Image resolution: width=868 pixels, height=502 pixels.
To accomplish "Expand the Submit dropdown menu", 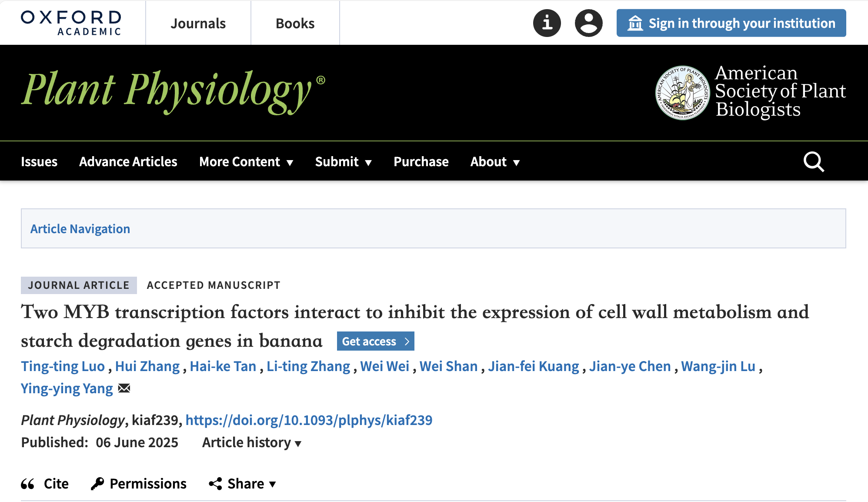I will [x=343, y=162].
